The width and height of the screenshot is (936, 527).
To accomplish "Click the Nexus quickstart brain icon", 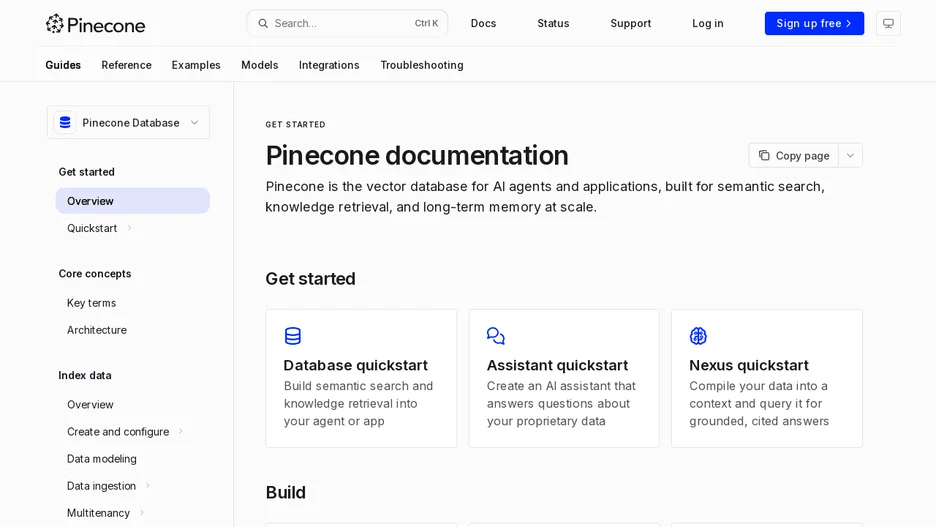I will click(x=698, y=336).
